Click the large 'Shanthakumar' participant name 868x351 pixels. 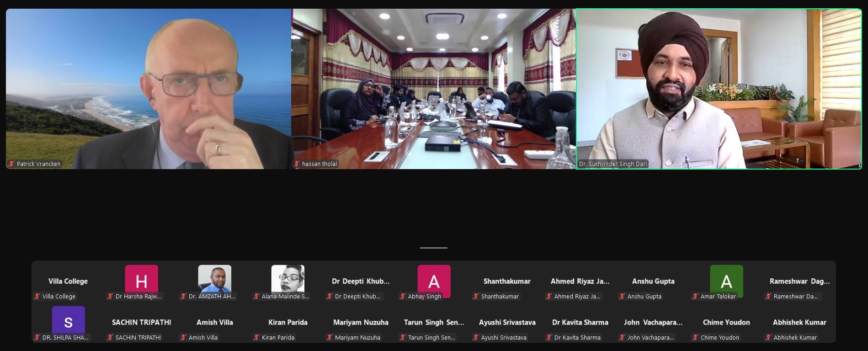pos(507,281)
